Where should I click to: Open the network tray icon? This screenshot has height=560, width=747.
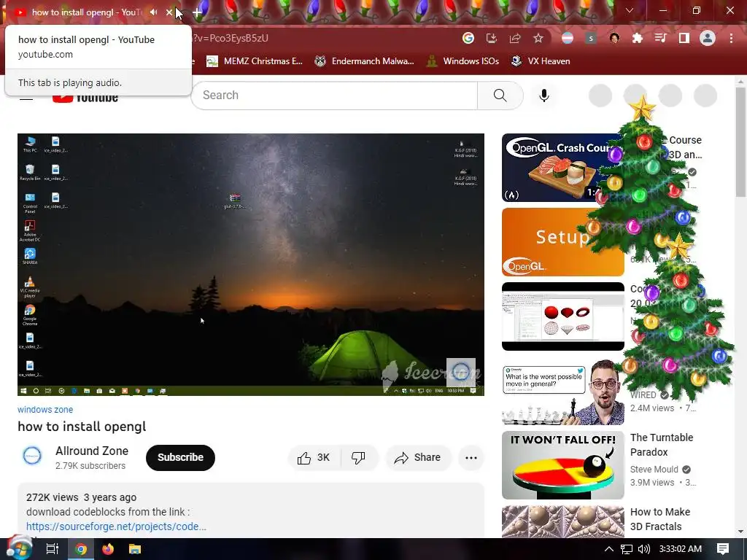627,549
